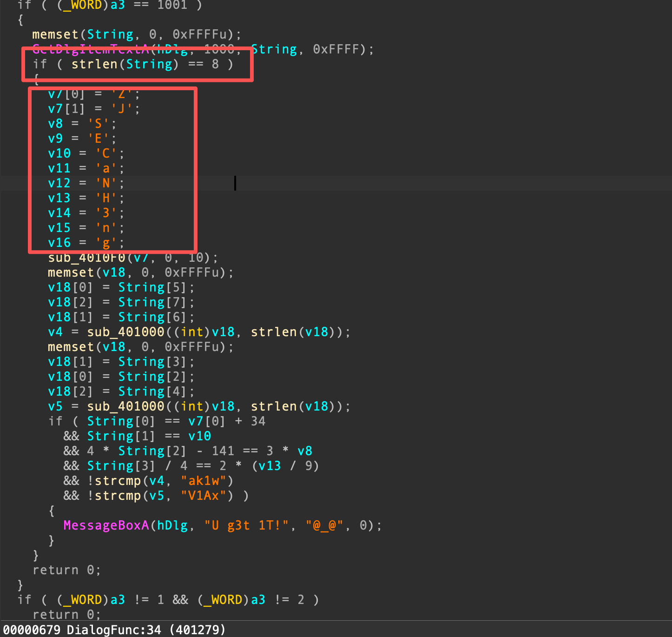Viewport: 672px width, 637px height.
Task: Click the 00000679 offset in status bar
Action: click(32, 630)
